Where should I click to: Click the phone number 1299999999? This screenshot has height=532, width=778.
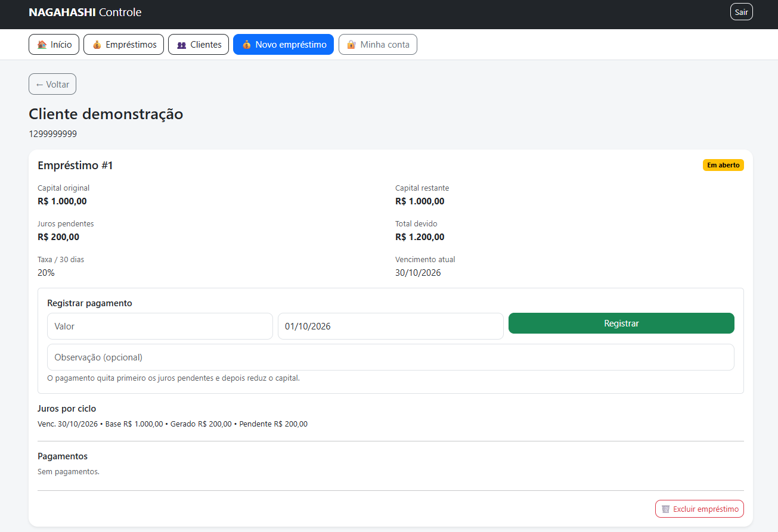(x=52, y=134)
